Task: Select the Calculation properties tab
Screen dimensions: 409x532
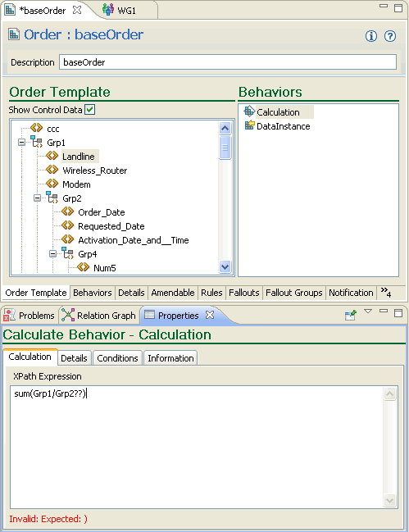Action: pos(30,357)
